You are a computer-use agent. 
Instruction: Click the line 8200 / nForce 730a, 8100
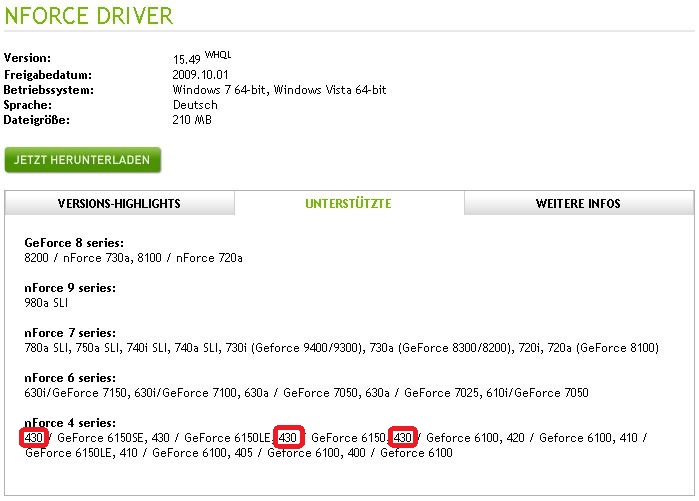tap(133, 258)
